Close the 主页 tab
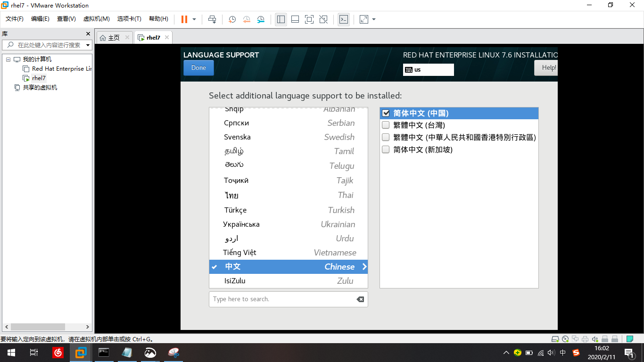Image resolution: width=644 pixels, height=362 pixels. point(127,37)
